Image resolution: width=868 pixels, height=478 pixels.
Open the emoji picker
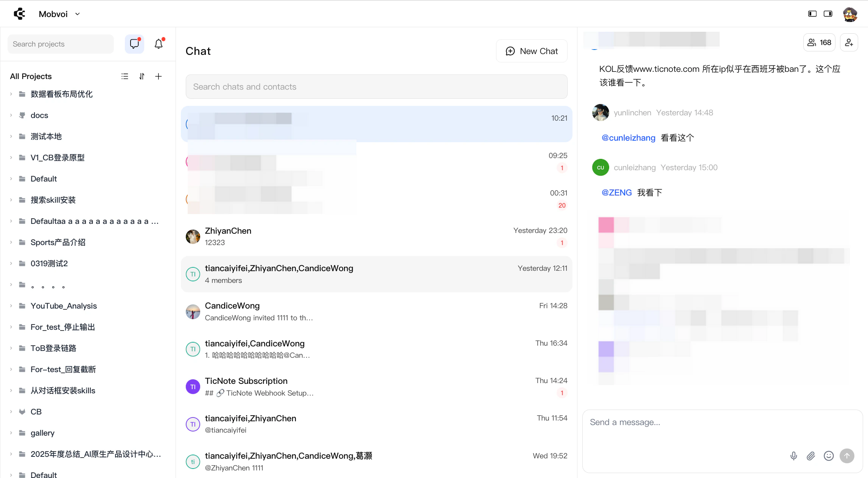828,456
